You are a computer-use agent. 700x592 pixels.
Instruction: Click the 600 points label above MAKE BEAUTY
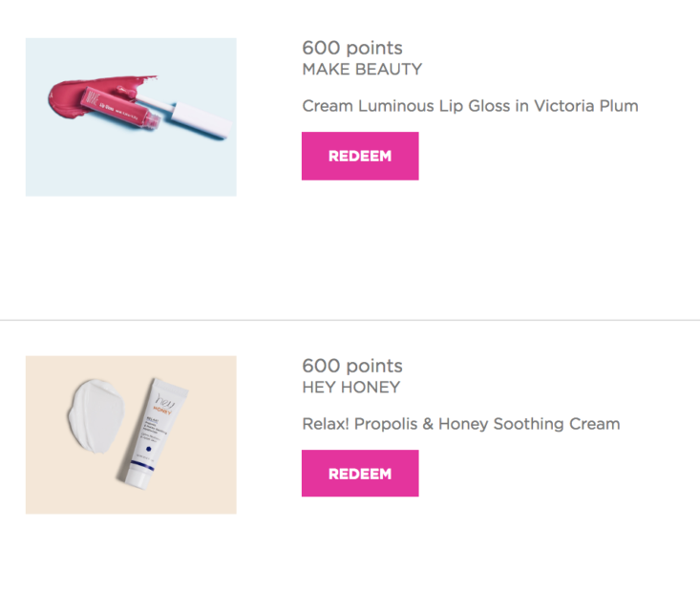352,48
